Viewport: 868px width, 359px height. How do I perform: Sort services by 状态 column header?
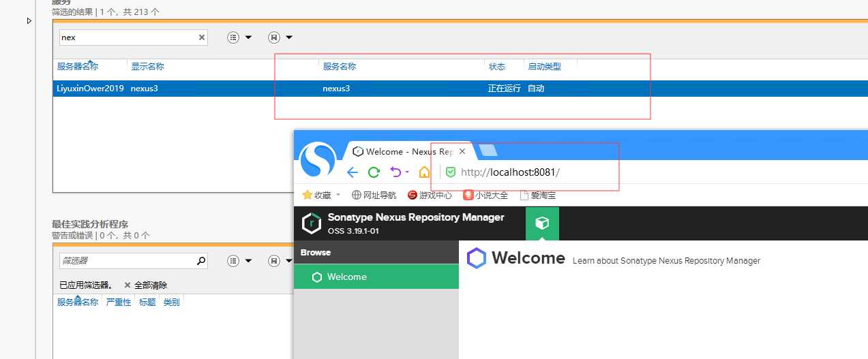pos(497,67)
